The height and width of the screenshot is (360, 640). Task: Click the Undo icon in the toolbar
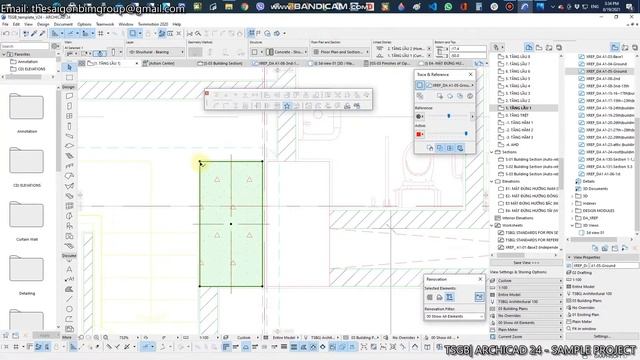click(x=6, y=33)
